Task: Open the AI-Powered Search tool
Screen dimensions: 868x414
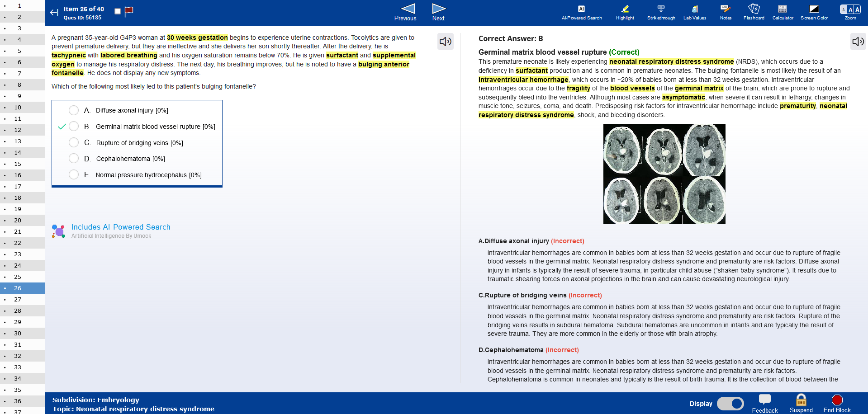Action: coord(581,12)
